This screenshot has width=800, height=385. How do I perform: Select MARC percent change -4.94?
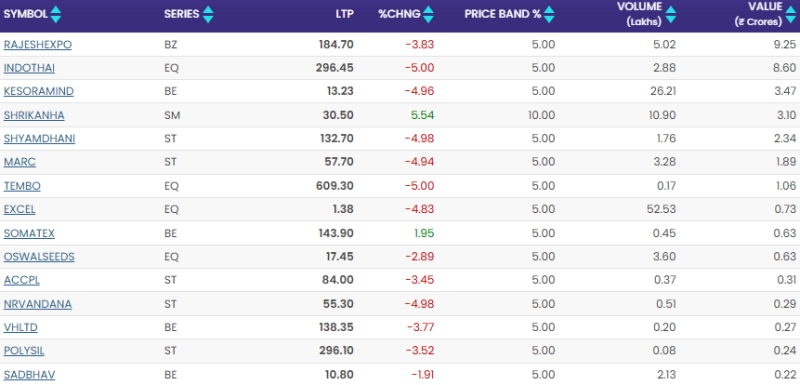point(420,162)
